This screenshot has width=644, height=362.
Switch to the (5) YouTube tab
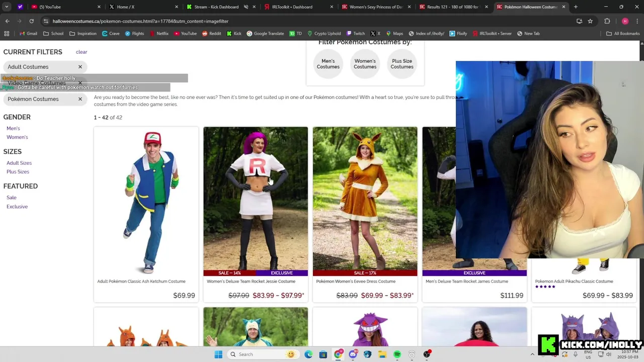click(x=65, y=7)
